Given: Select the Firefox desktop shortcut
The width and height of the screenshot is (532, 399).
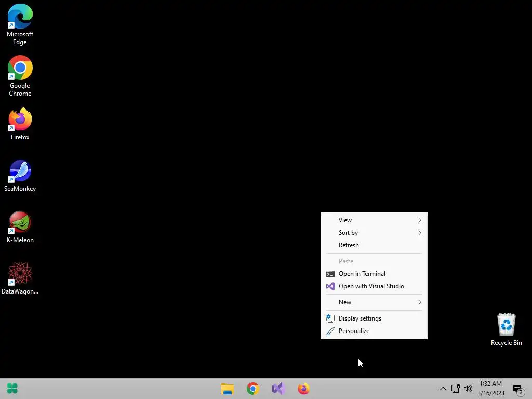Looking at the screenshot, I should [20, 124].
